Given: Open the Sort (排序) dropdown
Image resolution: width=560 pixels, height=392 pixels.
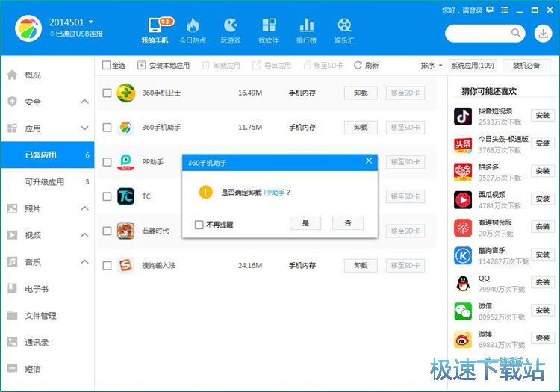Looking at the screenshot, I should [x=432, y=66].
